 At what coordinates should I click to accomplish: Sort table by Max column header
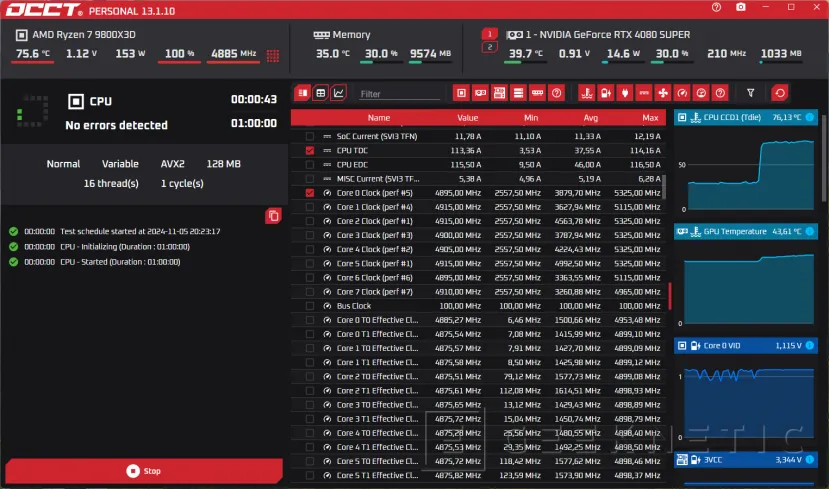point(650,118)
